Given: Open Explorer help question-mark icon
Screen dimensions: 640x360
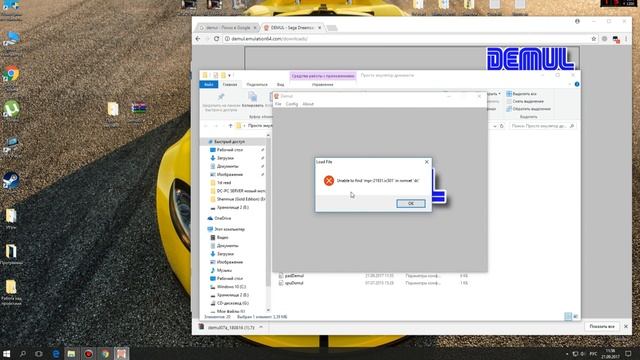Looking at the screenshot, I should [x=577, y=84].
